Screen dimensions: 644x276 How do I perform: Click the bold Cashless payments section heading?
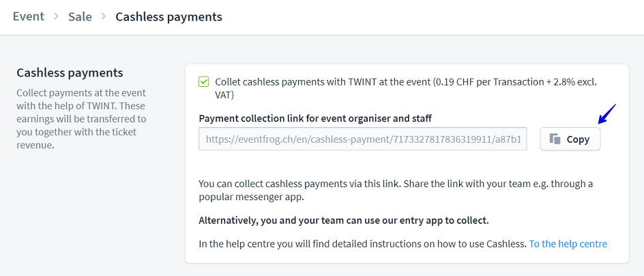(x=70, y=72)
